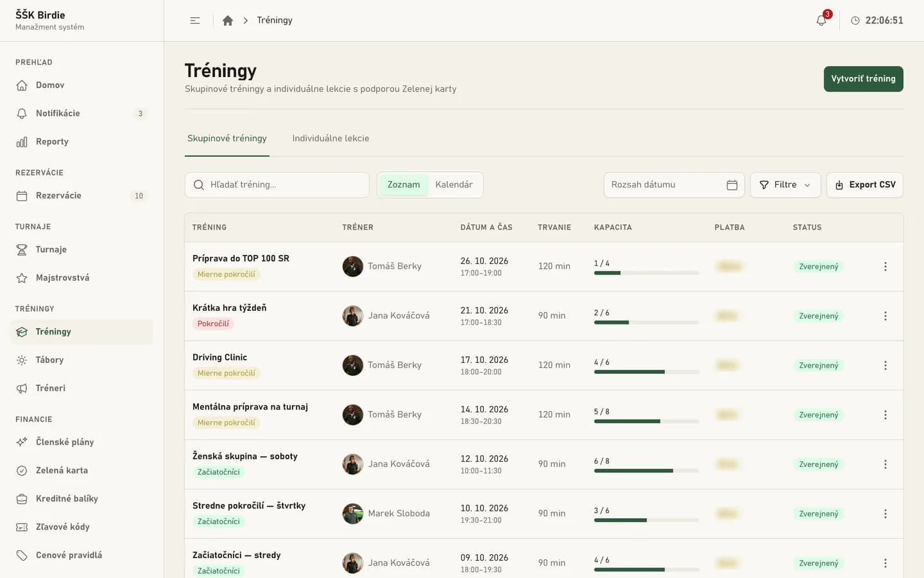Expand the Filtre dropdown
The width and height of the screenshot is (924, 578).
click(785, 185)
